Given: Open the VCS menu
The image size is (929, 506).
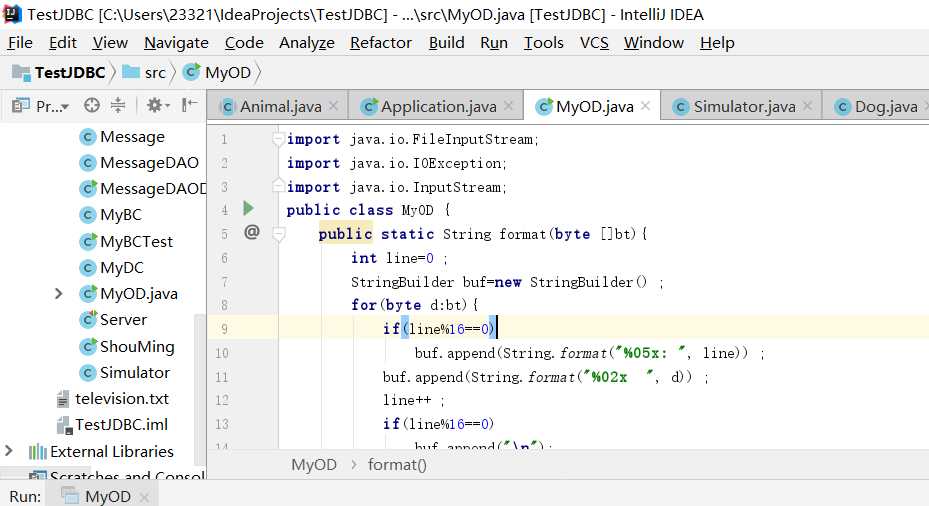Looking at the screenshot, I should tap(594, 43).
